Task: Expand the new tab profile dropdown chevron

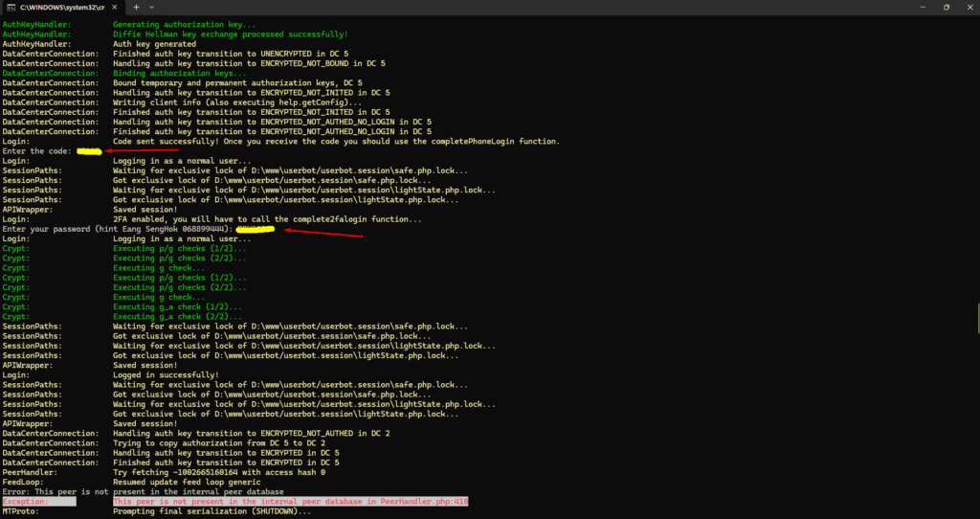Action: [x=152, y=7]
